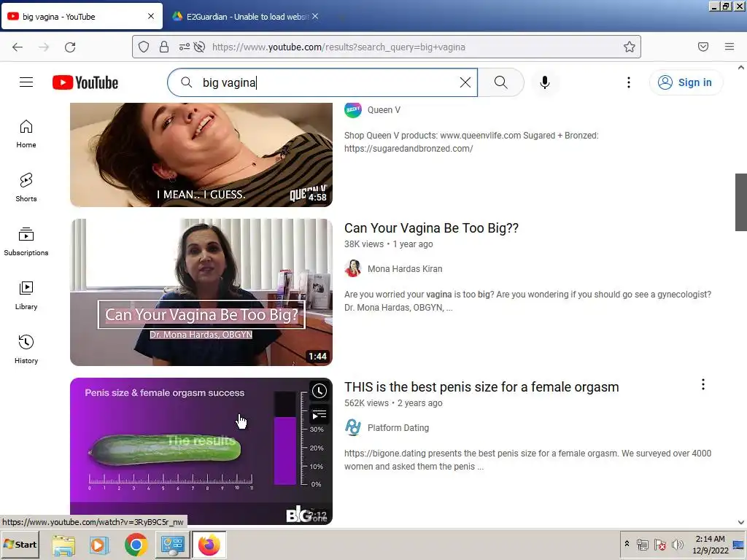Viewport: 747px width, 560px height.
Task: Open the Windows Start menu
Action: pos(20,544)
